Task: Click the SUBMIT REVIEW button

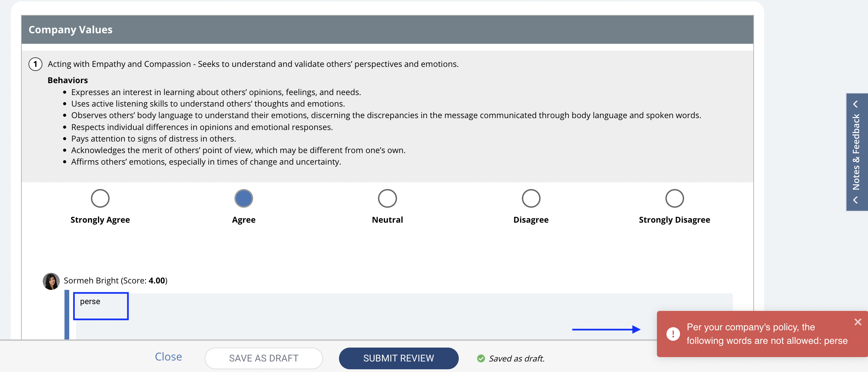Action: [x=398, y=358]
